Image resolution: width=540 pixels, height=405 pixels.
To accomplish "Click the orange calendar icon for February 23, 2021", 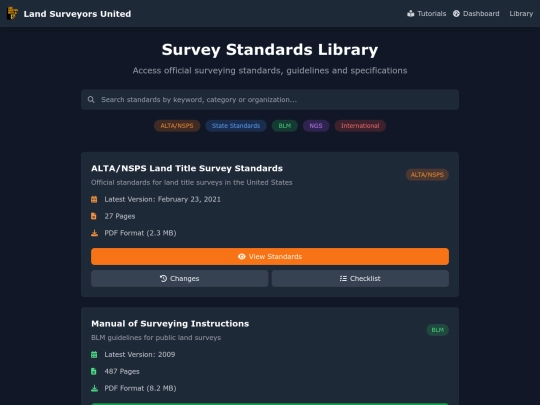I will click(94, 199).
